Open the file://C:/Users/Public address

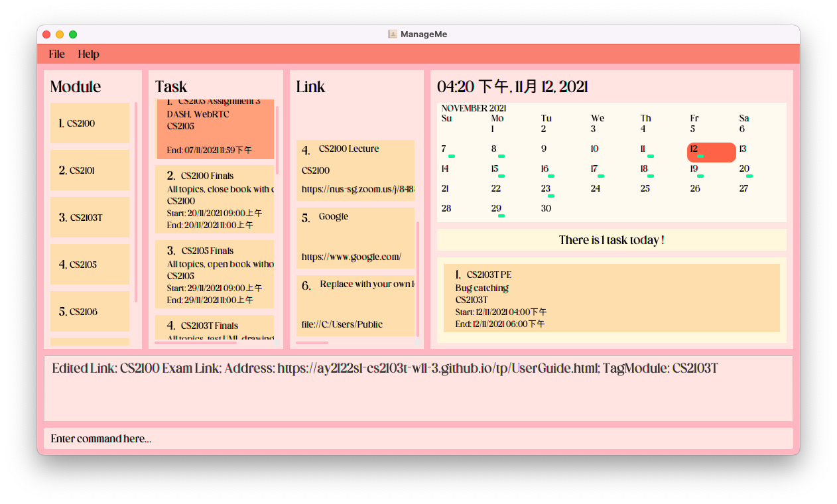[342, 324]
